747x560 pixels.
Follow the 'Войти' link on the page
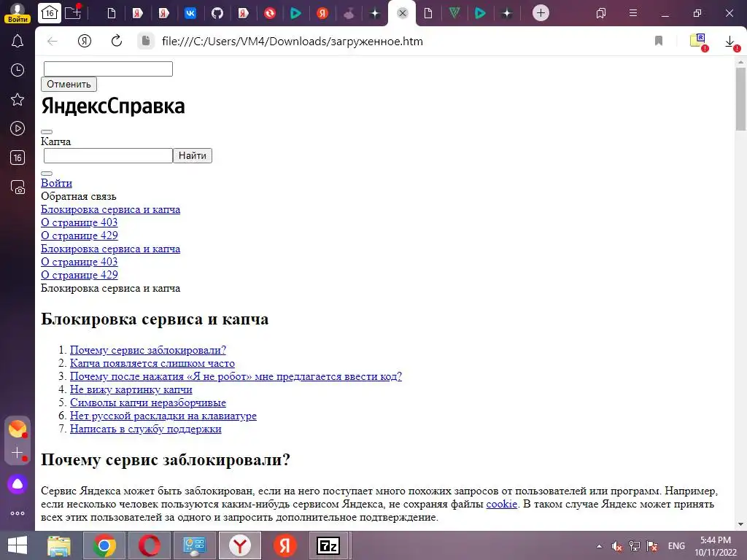tap(57, 183)
